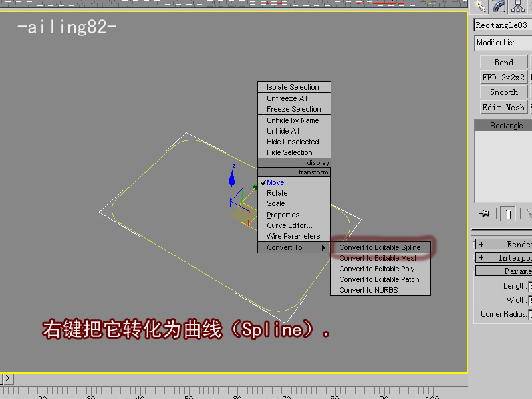Choose Unfreeze All in the menu
This screenshot has width=532, height=399.
click(294, 98)
